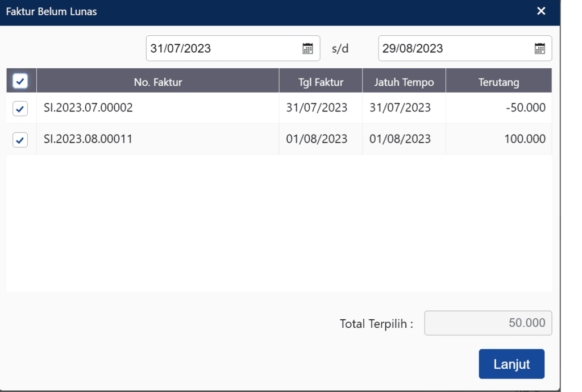Click Jatuh Tempo cell of invoice SI.2023.08.00011
The width and height of the screenshot is (582, 392).
[400, 139]
